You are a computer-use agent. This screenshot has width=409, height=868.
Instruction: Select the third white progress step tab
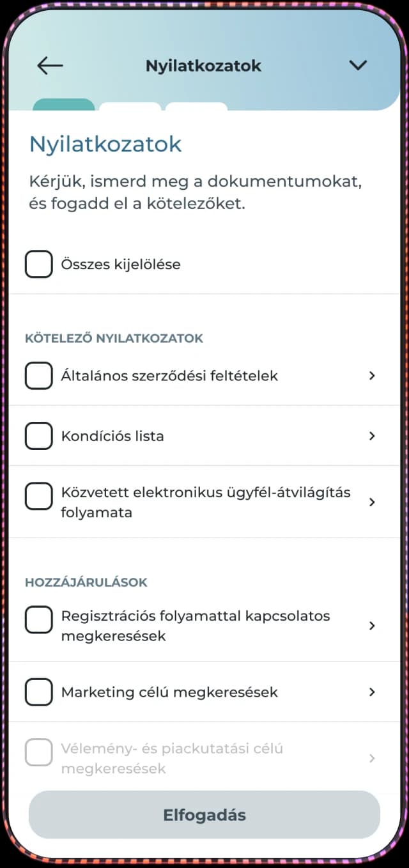click(x=196, y=107)
